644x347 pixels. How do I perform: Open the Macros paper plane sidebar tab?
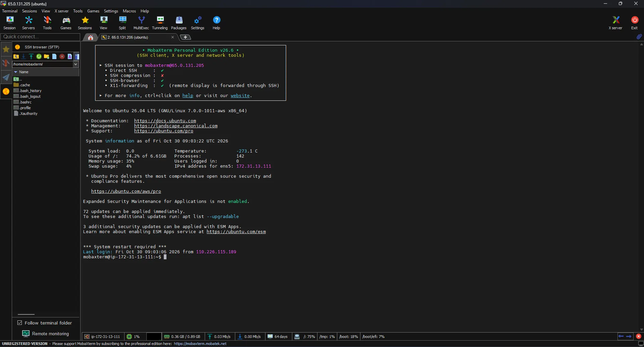[6, 77]
